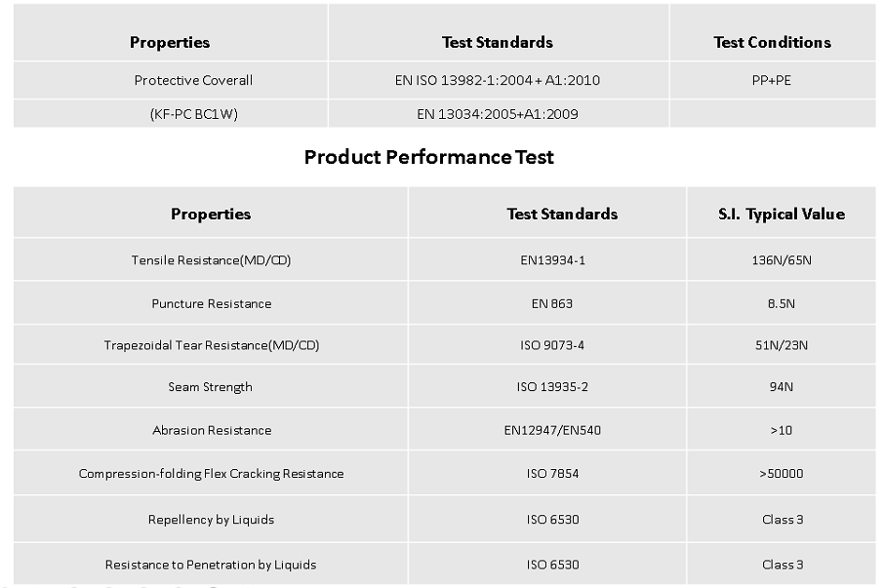884x588 pixels.
Task: Click the 'Seam Strength' property cell
Action: click(211, 387)
